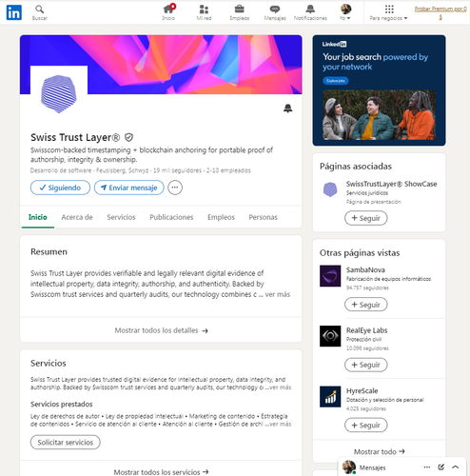Click compose new message icon
470x476 pixels.
441,467
